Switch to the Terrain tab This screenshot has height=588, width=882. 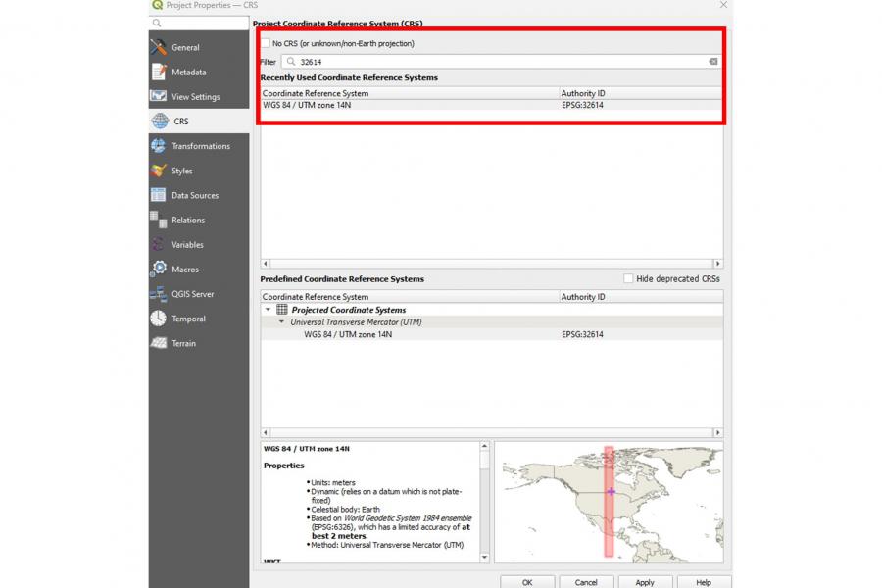[183, 343]
